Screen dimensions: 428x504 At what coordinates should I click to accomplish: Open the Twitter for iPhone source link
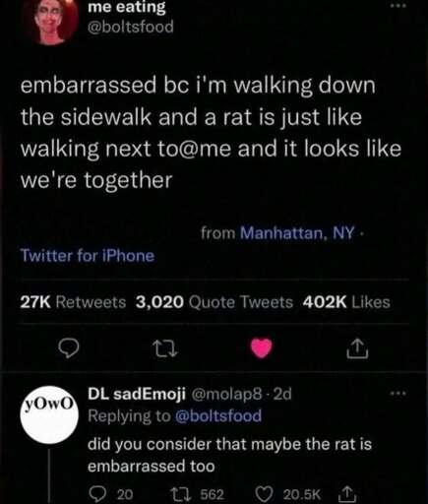point(88,256)
